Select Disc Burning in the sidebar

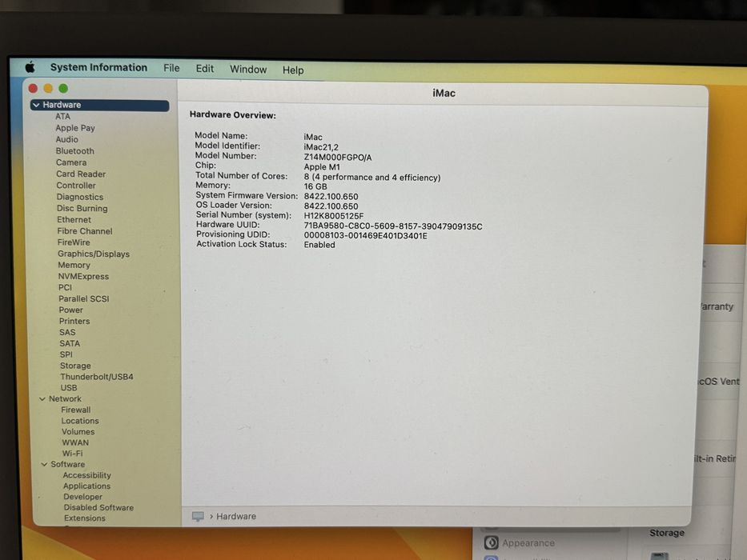82,209
